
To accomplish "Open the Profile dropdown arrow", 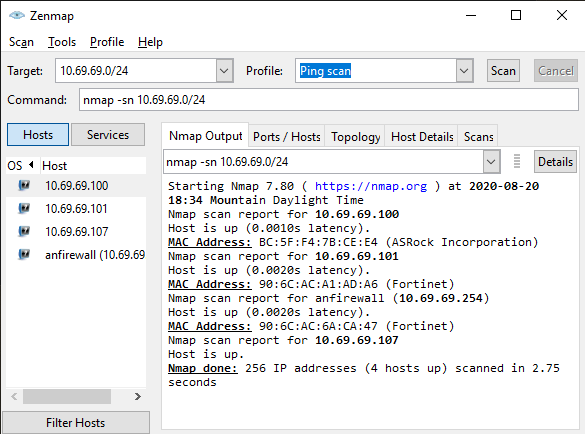I will coord(464,71).
